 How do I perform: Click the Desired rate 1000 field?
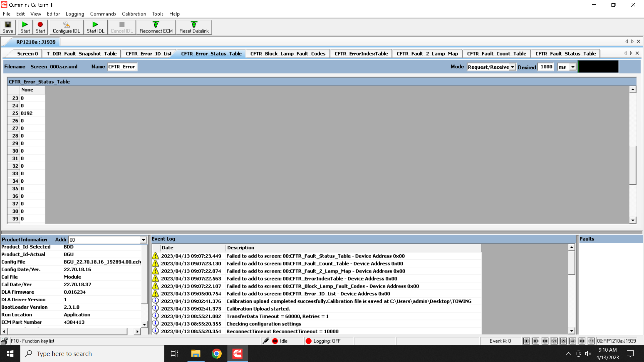tap(546, 67)
